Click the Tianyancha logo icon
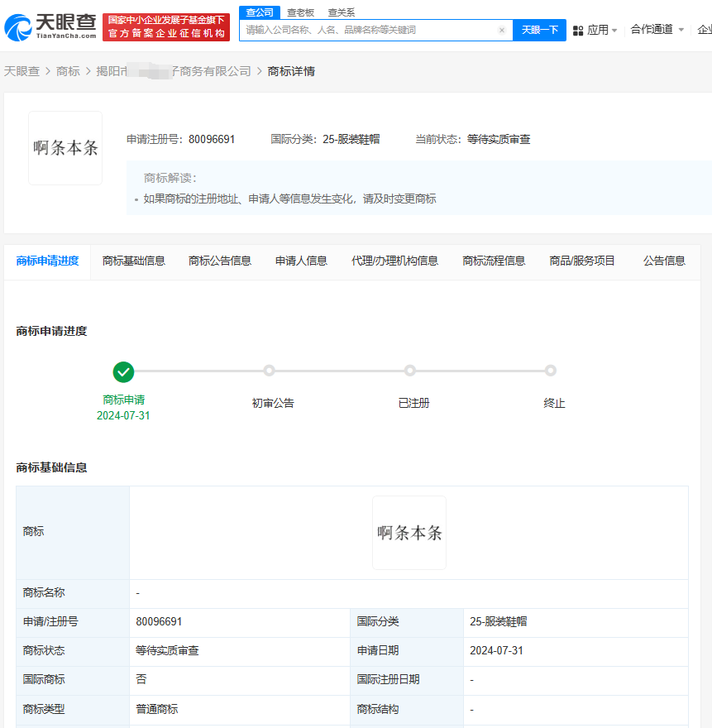This screenshot has height=728, width=712. pos(18,26)
